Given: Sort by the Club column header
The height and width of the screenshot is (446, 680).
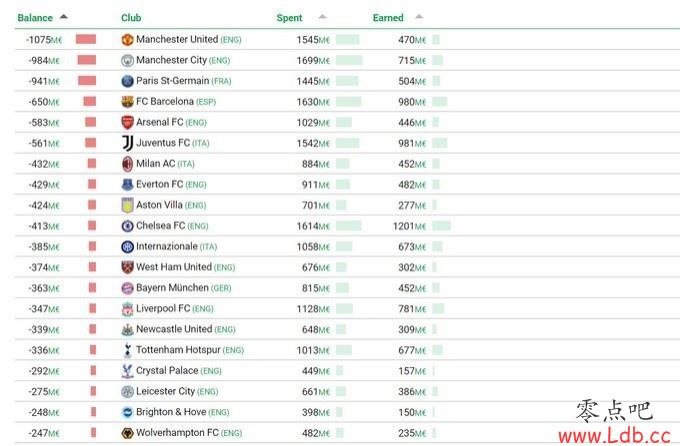Looking at the screenshot, I should point(131,18).
